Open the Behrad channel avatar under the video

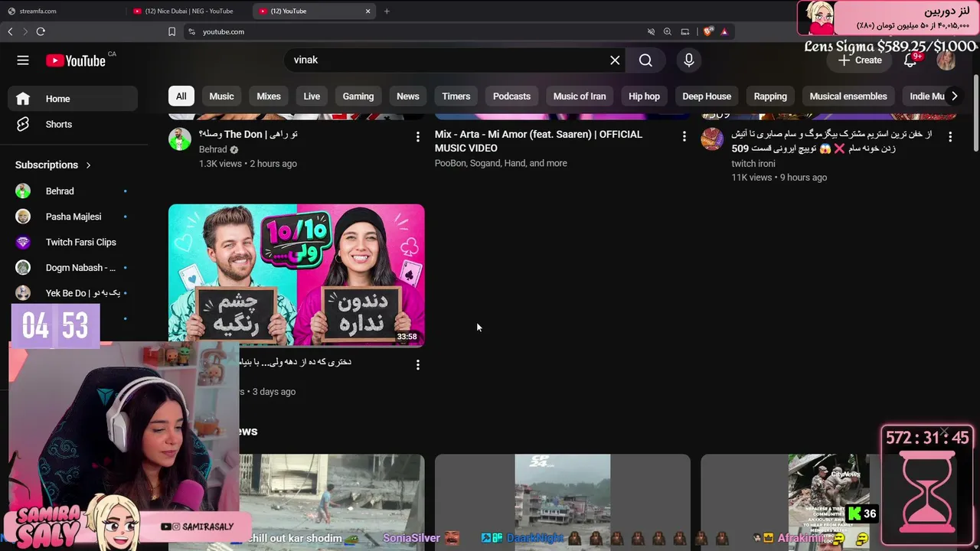point(180,139)
